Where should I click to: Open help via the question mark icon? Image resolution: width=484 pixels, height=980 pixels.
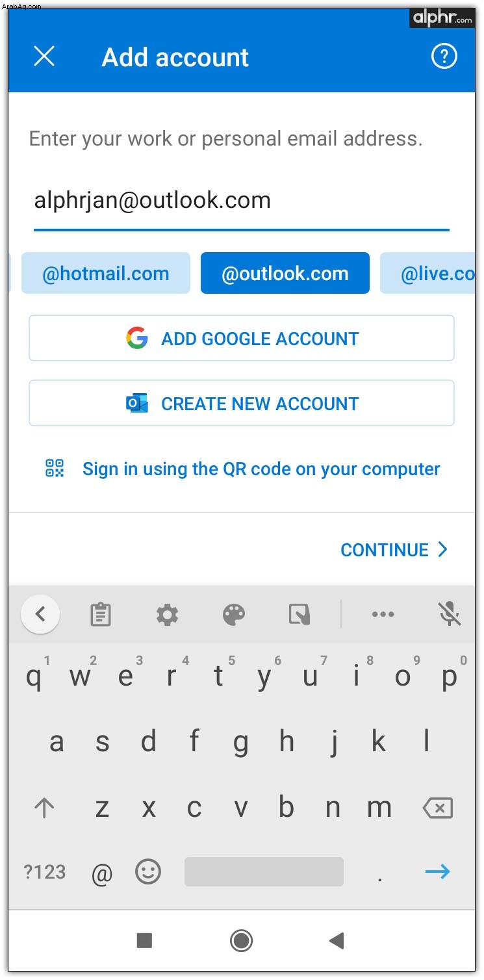click(444, 57)
